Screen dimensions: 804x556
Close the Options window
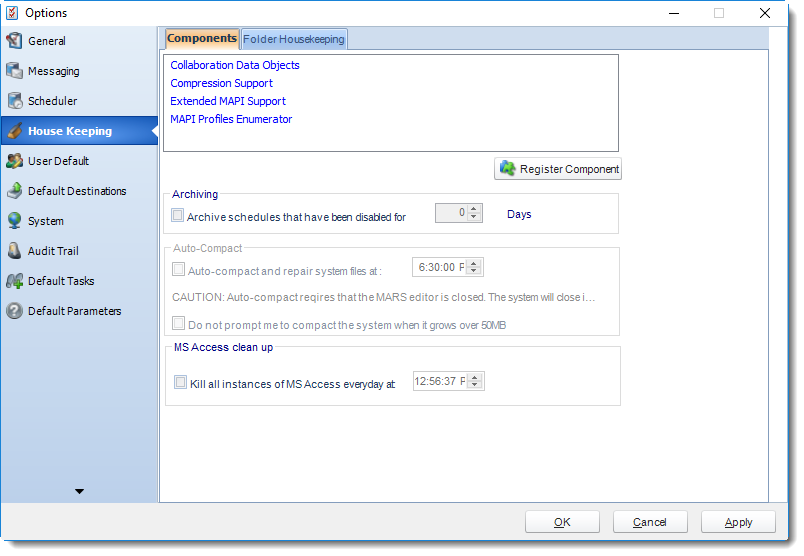(765, 13)
